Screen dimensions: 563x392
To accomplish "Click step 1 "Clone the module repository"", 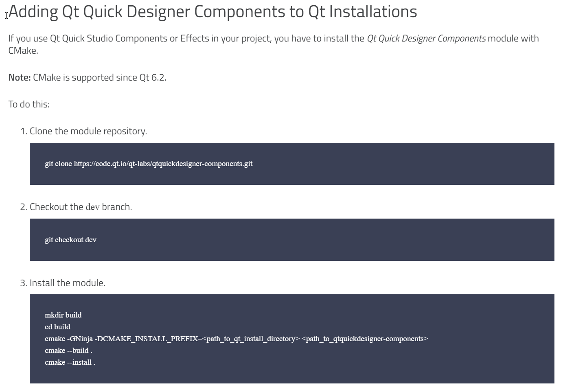I will (x=88, y=131).
